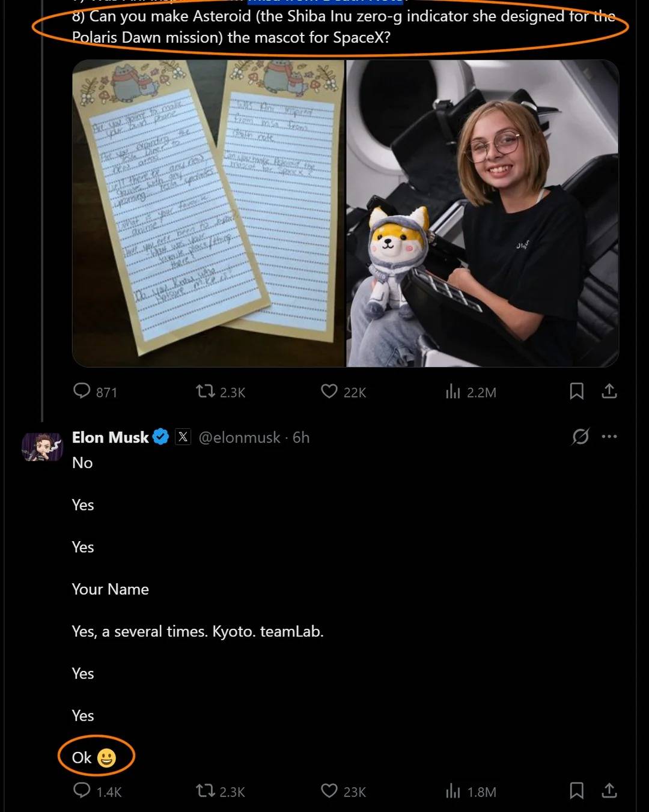Open the more options menu on Elon's reply
This screenshot has width=649, height=812.
(x=609, y=437)
